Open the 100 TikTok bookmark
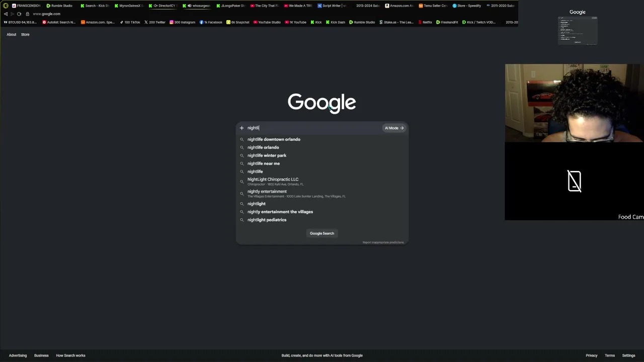 (130, 22)
